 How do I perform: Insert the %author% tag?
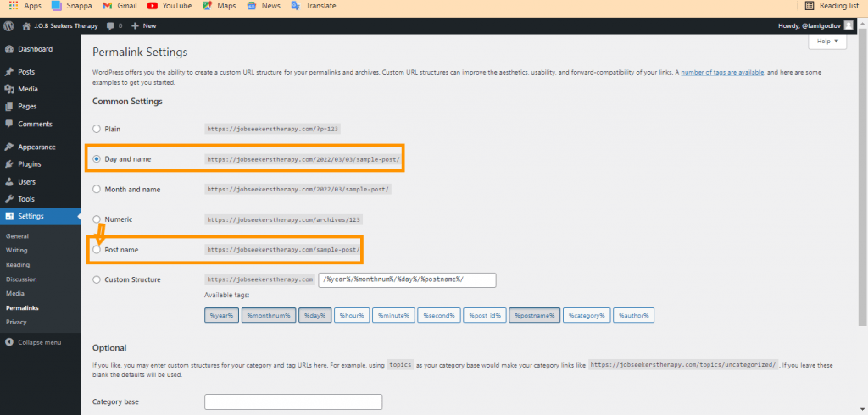[x=634, y=315]
